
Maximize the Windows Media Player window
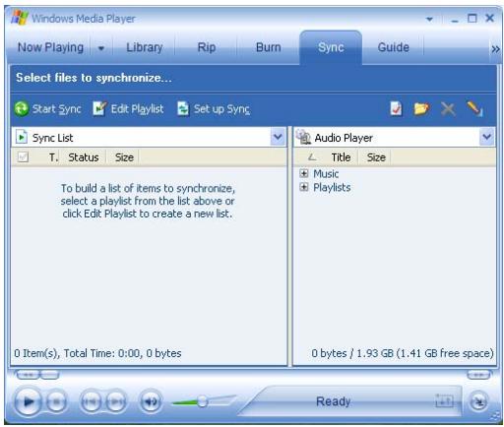click(472, 18)
